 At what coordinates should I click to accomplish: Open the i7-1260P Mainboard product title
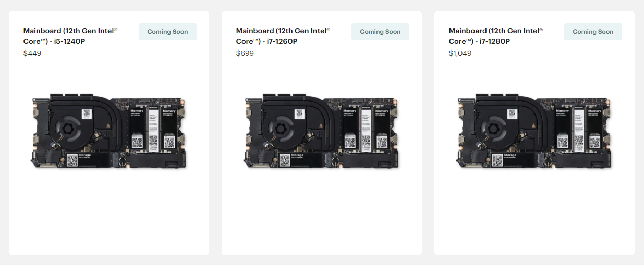pos(283,35)
